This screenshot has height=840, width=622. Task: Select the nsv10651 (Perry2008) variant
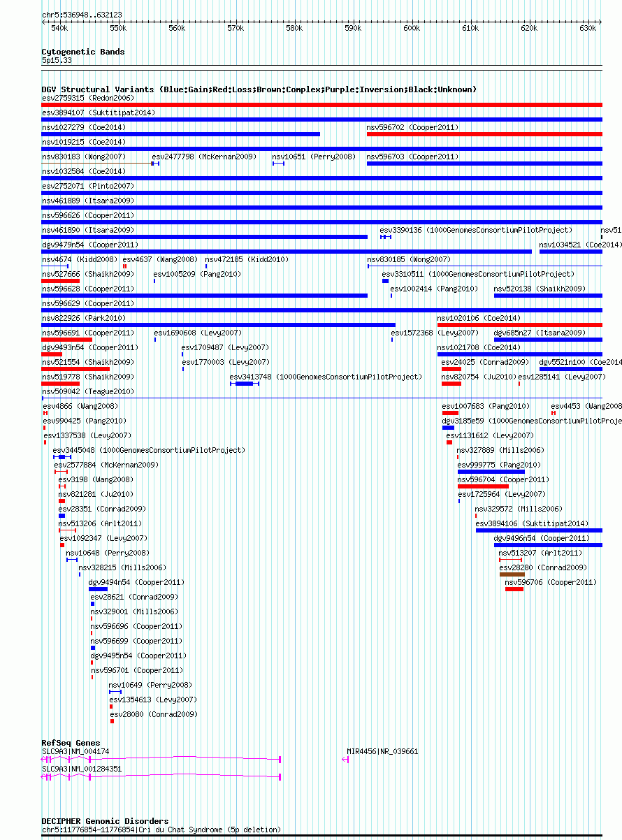coord(314,157)
